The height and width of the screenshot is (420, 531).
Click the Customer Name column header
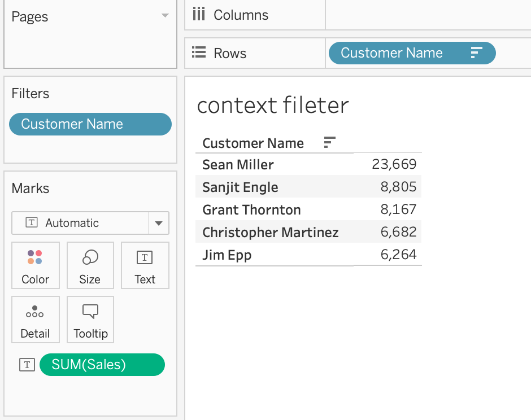pyautogui.click(x=253, y=143)
